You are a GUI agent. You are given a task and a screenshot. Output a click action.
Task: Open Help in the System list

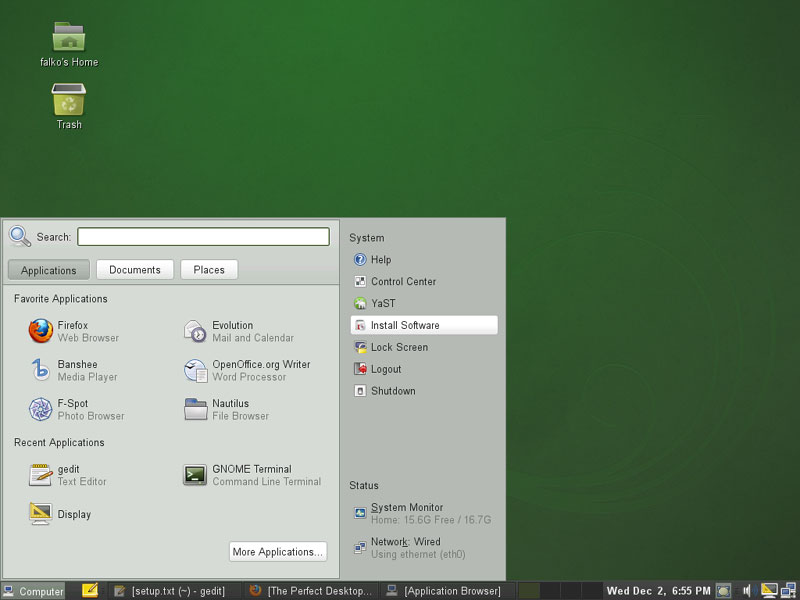point(424,260)
